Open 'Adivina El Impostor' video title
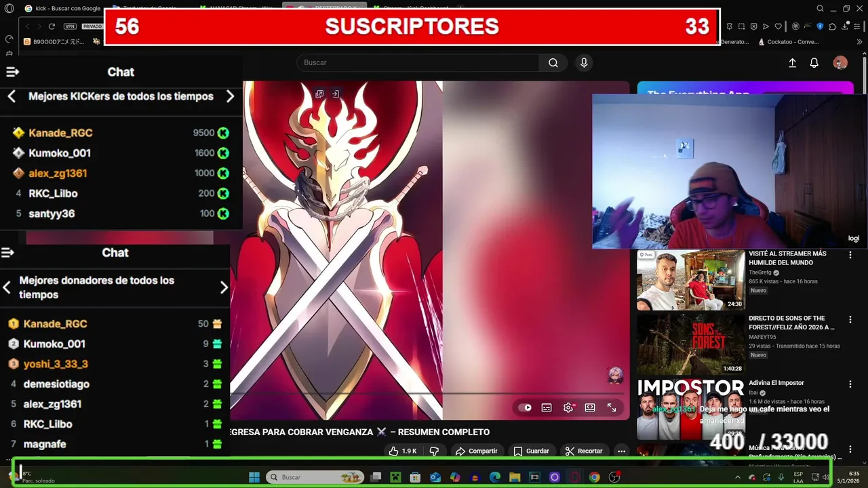 tap(776, 383)
